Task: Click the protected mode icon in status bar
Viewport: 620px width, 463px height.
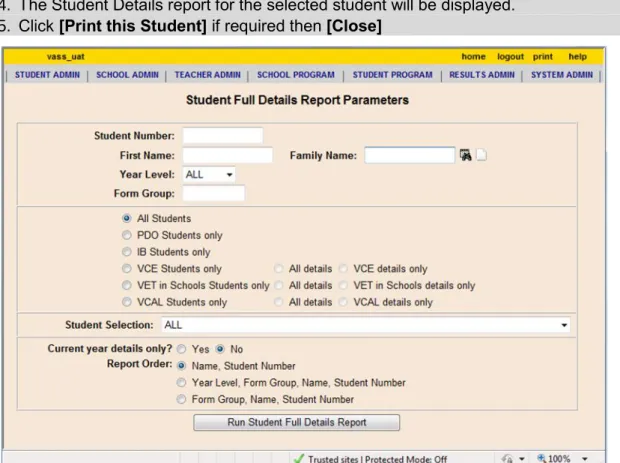Action: point(507,459)
